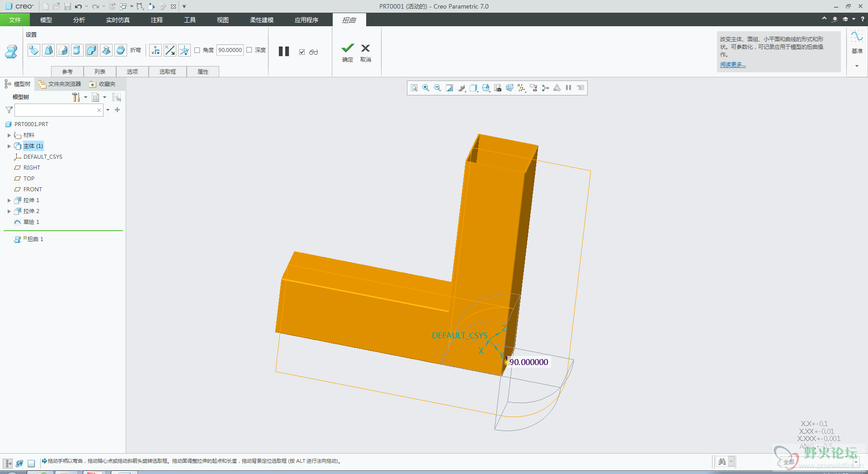Select the Transform warp tool icon
Image resolution: width=868 pixels, height=474 pixels.
point(34,50)
